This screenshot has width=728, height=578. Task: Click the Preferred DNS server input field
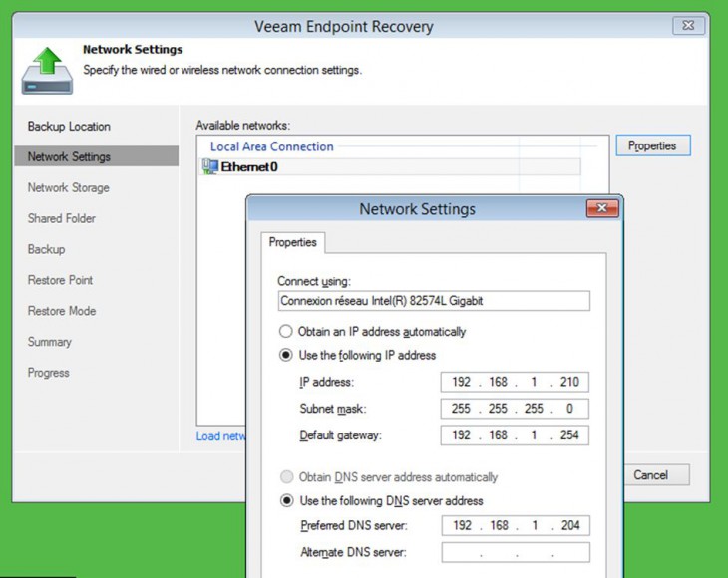tap(516, 525)
